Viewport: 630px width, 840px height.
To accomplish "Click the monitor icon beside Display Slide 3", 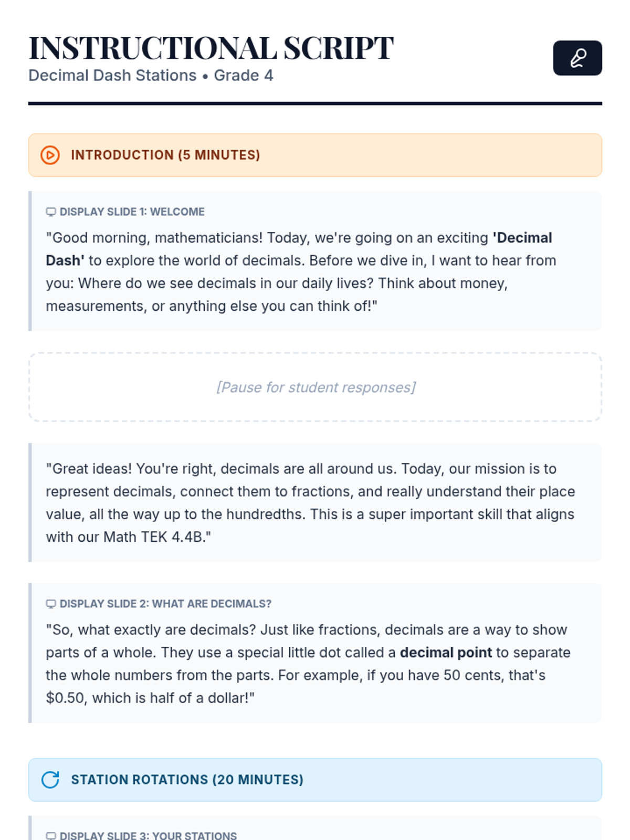I will click(x=51, y=835).
